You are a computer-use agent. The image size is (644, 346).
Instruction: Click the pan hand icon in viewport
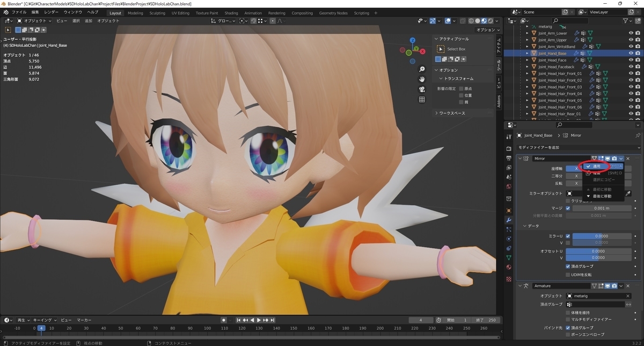click(422, 79)
